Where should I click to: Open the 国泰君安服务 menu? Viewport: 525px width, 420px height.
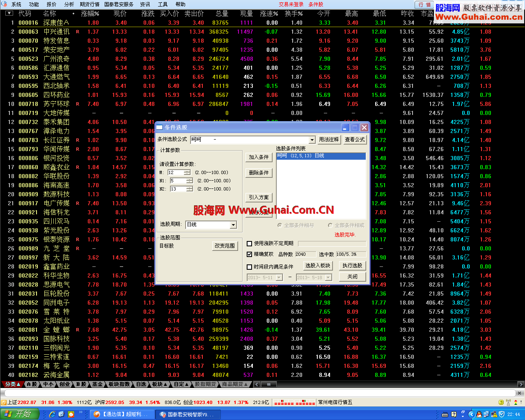click(119, 5)
